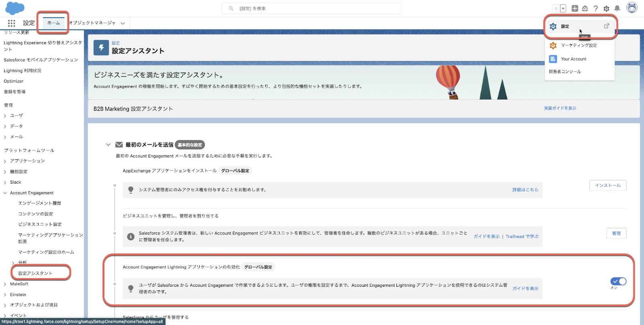This screenshot has height=325, width=644.
Task: Expand the MuleSoft tree node
Action: (5, 284)
